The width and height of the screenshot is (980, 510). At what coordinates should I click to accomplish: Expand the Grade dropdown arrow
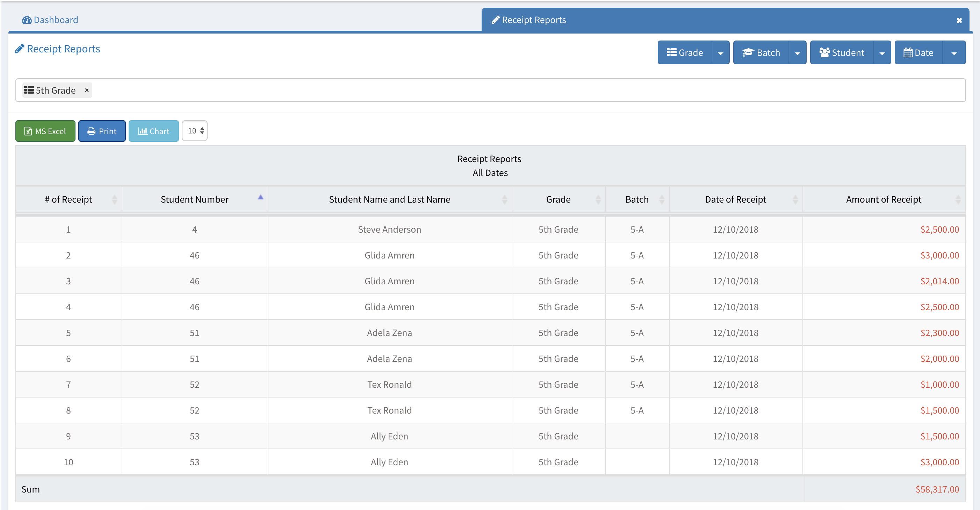[x=721, y=53]
